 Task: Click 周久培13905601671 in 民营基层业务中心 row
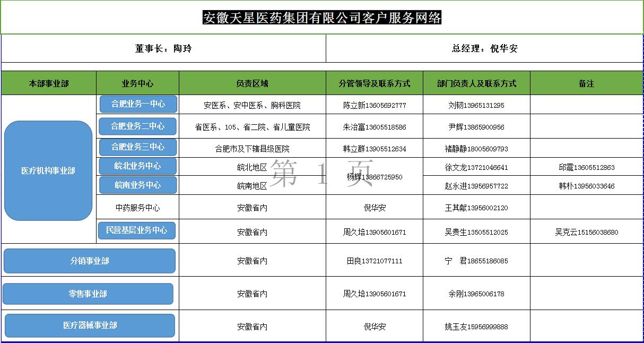[375, 232]
